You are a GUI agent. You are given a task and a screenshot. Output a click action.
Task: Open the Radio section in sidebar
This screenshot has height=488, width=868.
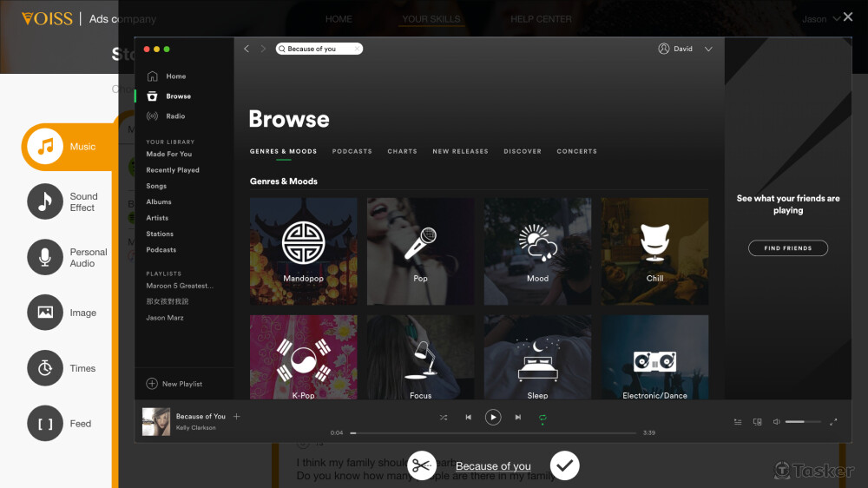(x=174, y=116)
